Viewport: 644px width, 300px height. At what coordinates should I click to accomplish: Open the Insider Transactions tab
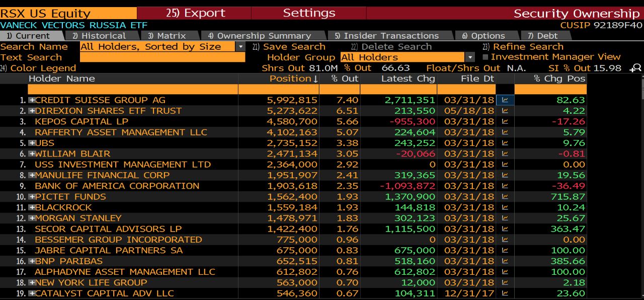pyautogui.click(x=390, y=36)
